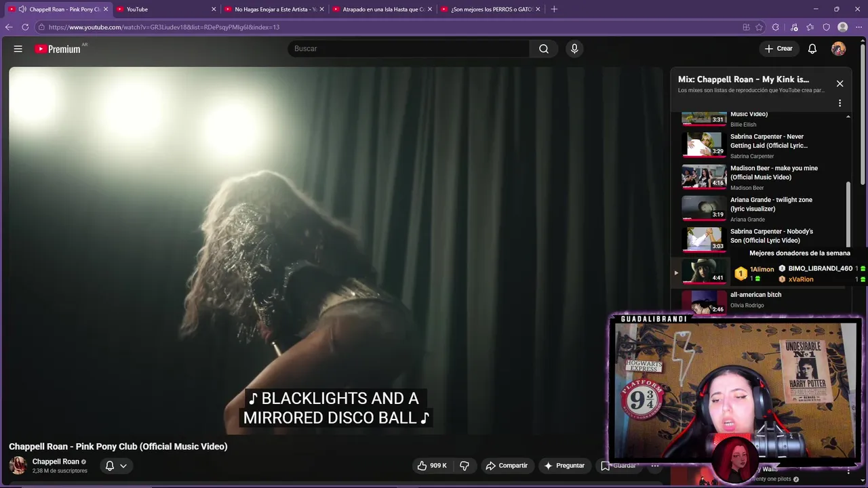Dislike the video with thumbs down
The image size is (868, 488).
[465, 466]
